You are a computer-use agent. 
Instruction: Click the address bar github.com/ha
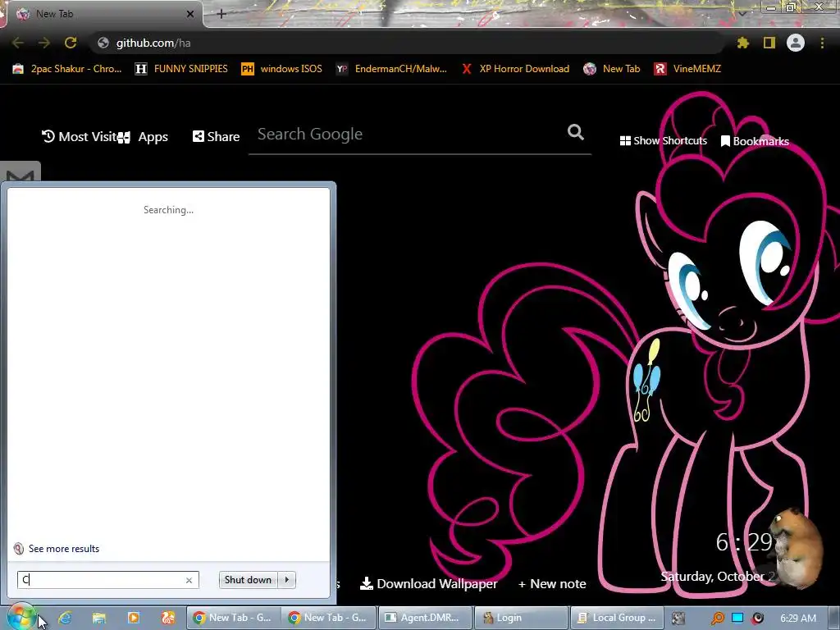(x=407, y=43)
